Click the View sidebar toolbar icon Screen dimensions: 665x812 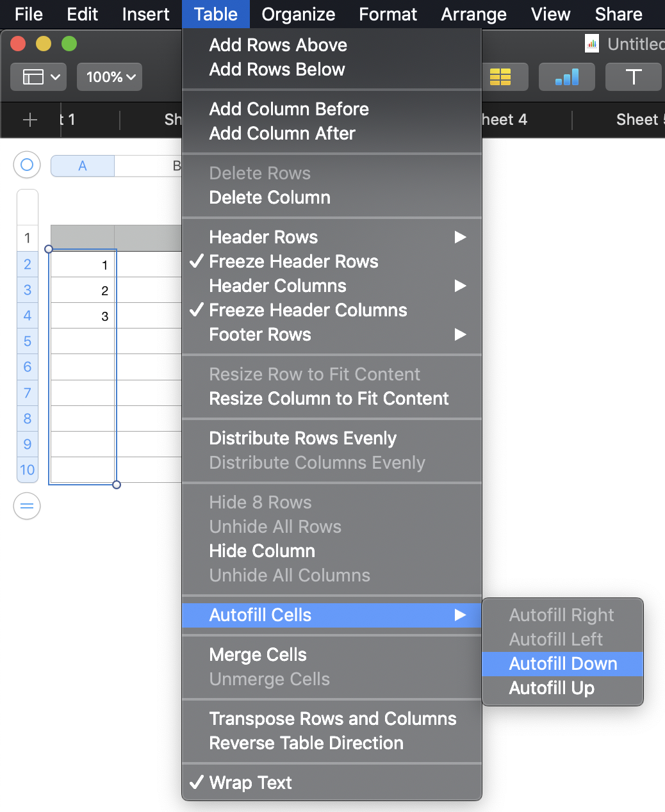(x=38, y=77)
